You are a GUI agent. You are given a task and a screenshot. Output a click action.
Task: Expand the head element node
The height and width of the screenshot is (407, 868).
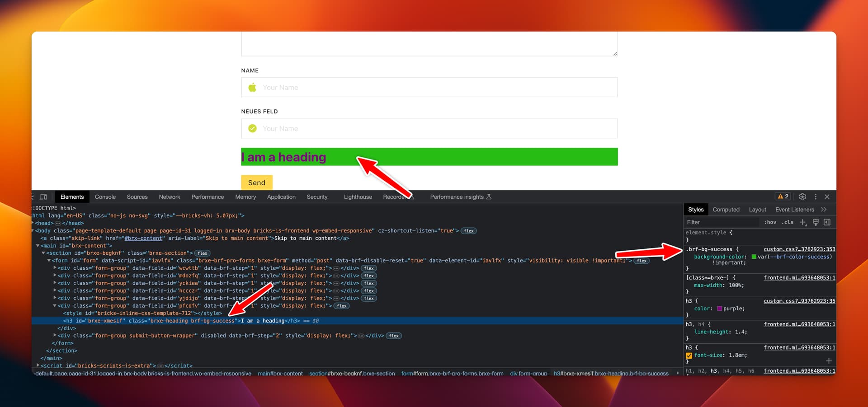(33, 223)
